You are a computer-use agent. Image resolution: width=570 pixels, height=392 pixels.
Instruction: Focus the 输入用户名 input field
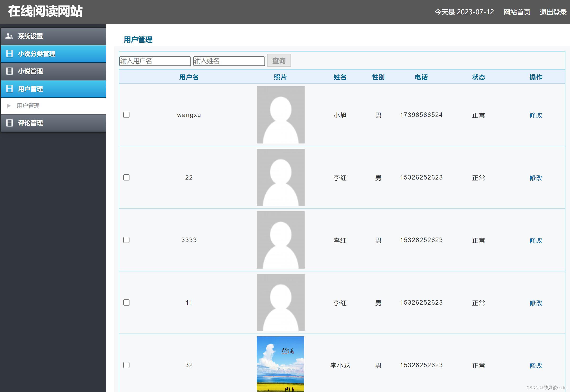click(155, 61)
